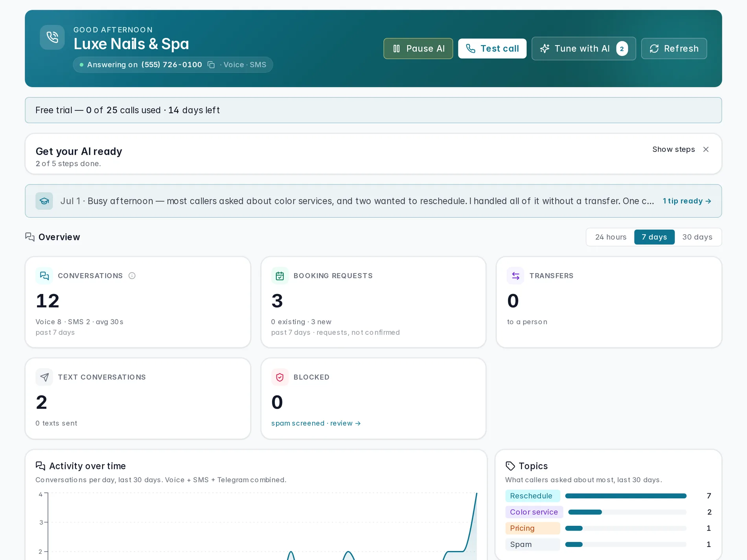Switch overview to 24 hours
747x560 pixels.
click(x=611, y=237)
